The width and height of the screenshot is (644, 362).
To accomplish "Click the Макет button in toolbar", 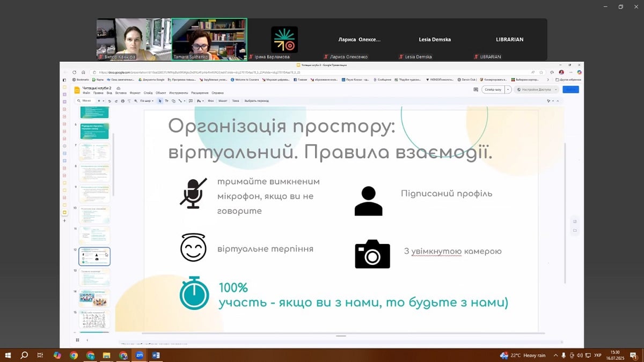I will 223,101.
